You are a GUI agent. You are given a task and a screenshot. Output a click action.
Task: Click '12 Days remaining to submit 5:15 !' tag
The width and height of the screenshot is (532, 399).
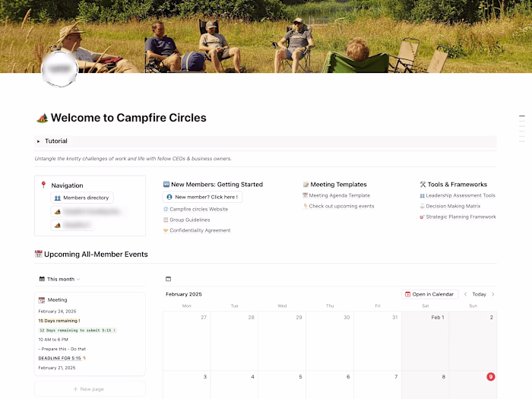[78, 330]
